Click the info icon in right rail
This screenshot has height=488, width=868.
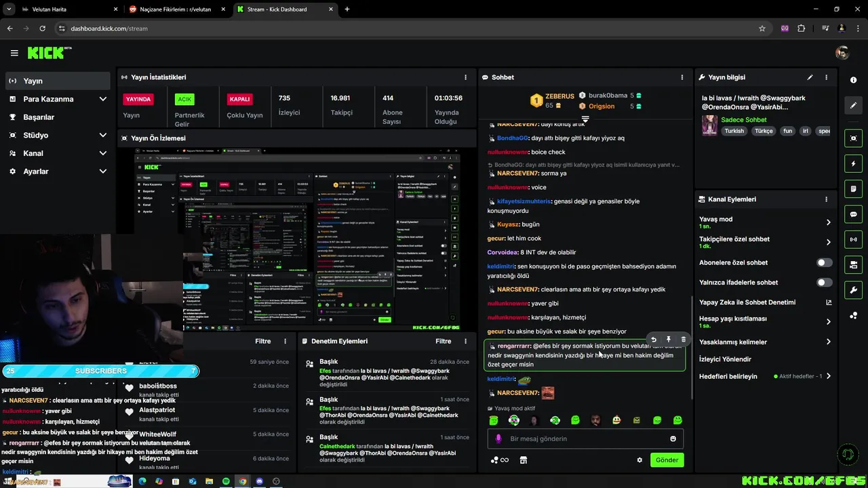pos(853,80)
